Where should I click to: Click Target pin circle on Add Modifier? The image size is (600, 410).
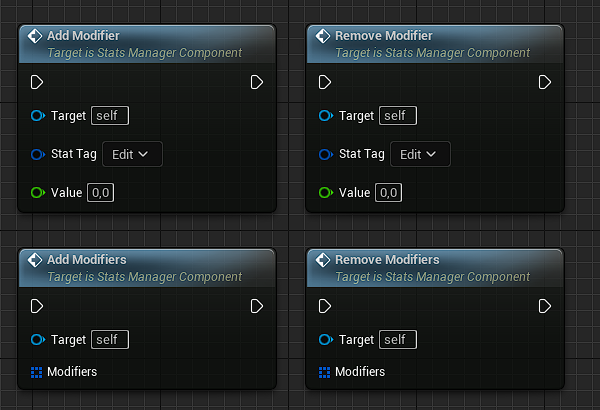(37, 116)
